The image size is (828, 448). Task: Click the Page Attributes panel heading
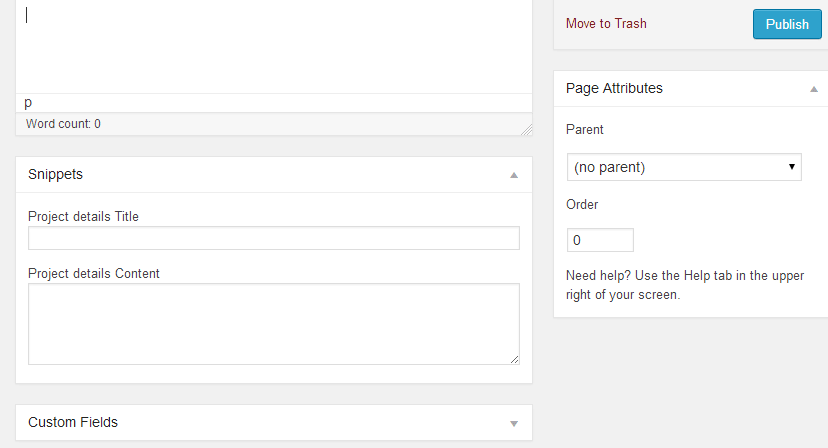click(x=614, y=88)
